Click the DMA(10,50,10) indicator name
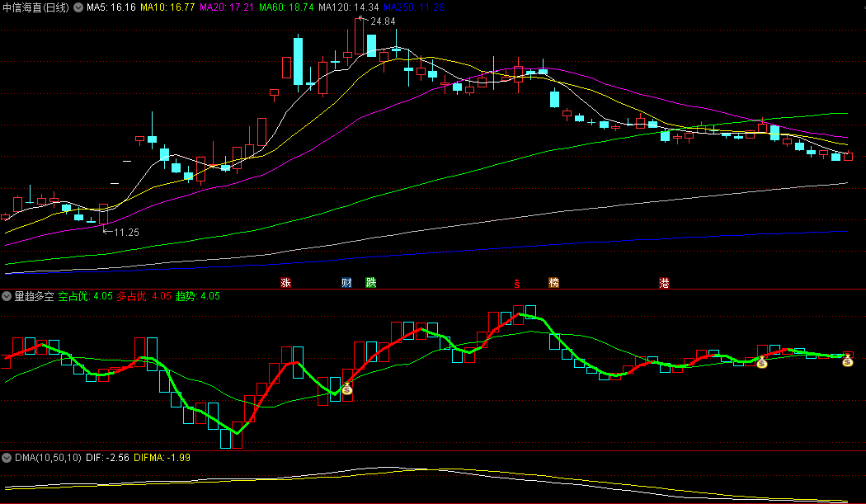 coord(48,458)
